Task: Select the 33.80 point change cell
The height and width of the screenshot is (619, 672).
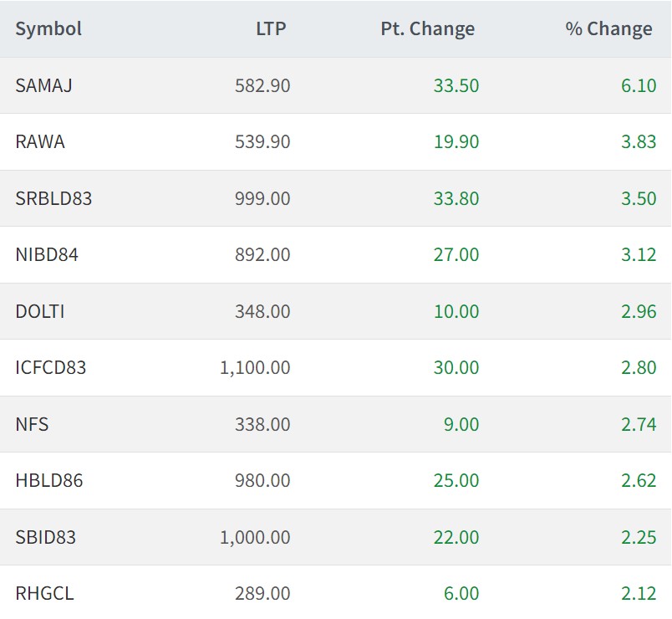Action: click(456, 199)
